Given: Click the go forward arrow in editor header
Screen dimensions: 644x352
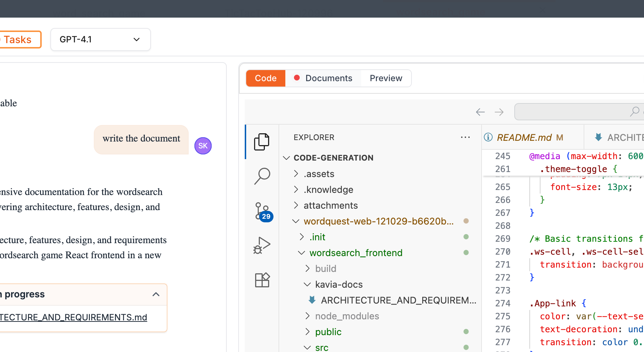Looking at the screenshot, I should coord(499,112).
